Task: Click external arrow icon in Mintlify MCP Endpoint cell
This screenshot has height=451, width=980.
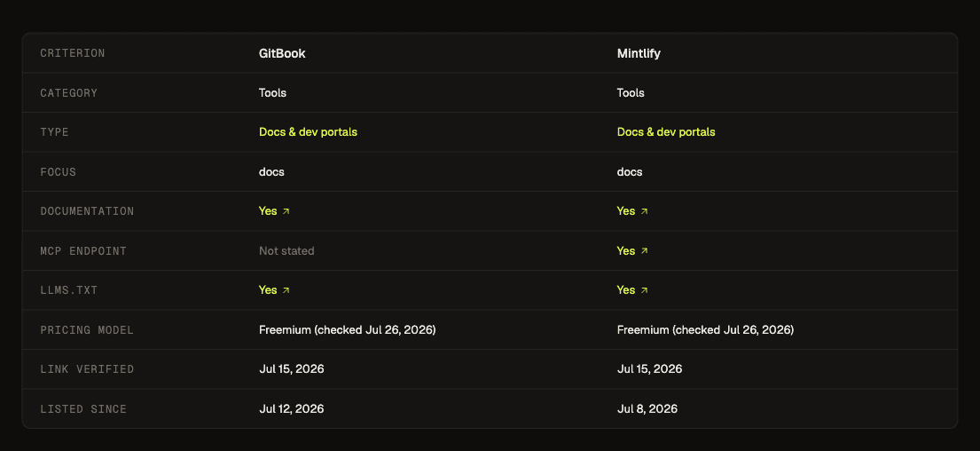Action: point(645,251)
